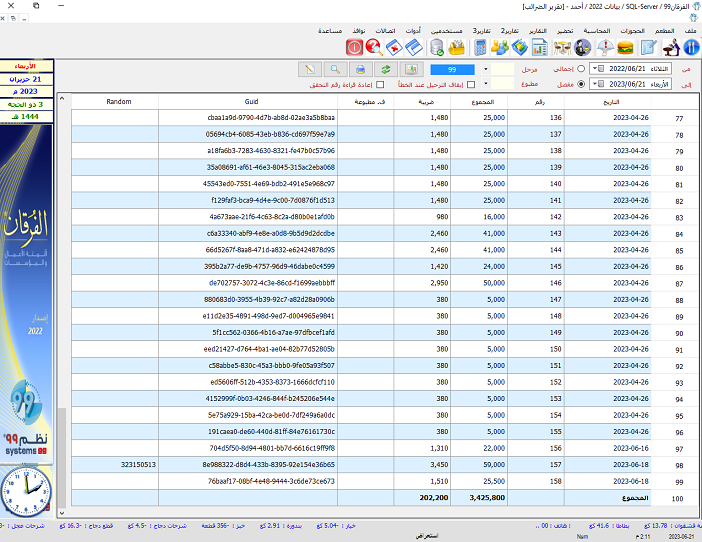This screenshot has width=702, height=542.
Task: Click the Guid column header
Action: pyautogui.click(x=251, y=102)
